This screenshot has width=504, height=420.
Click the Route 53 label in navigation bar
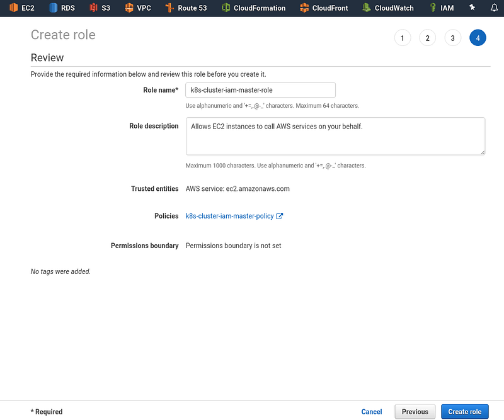point(192,8)
